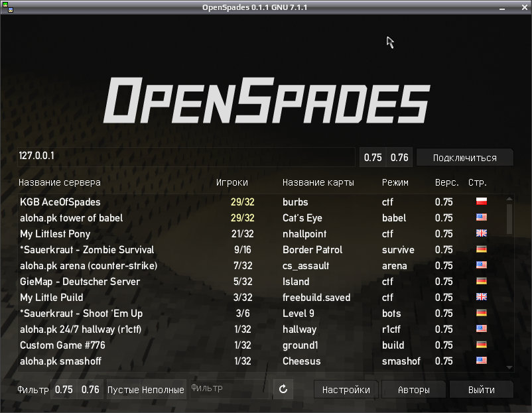Select aloha.pk smashoff server
This screenshot has height=413, width=532.
[261, 361]
